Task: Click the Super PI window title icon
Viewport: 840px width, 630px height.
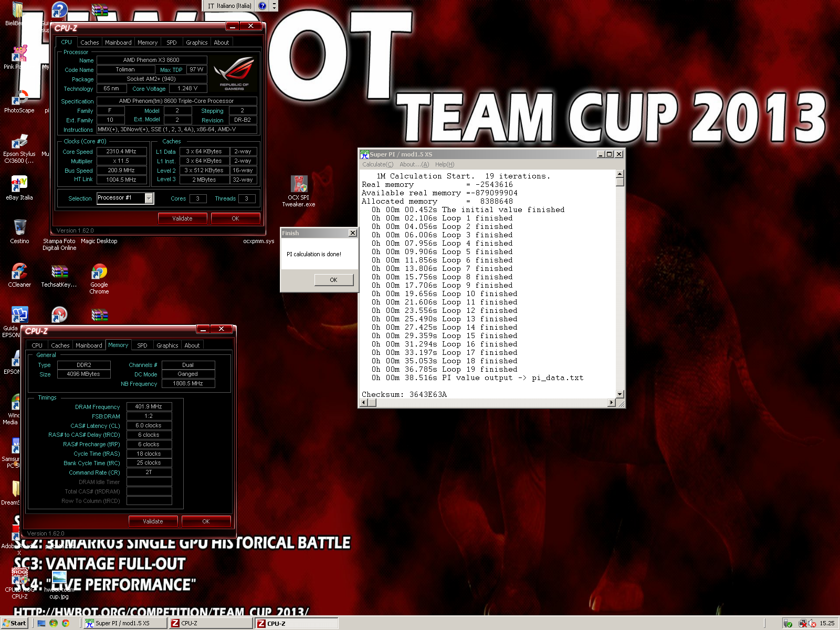Action: coord(364,154)
